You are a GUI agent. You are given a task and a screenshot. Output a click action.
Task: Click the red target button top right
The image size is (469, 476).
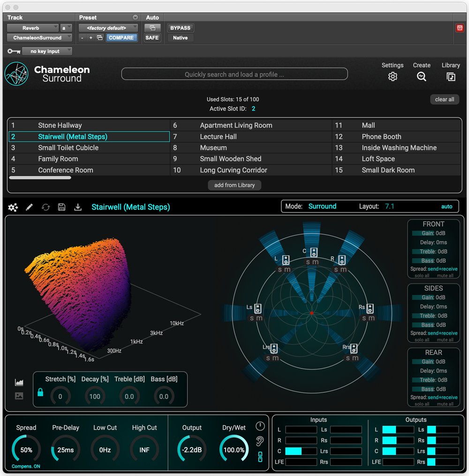coord(460,28)
